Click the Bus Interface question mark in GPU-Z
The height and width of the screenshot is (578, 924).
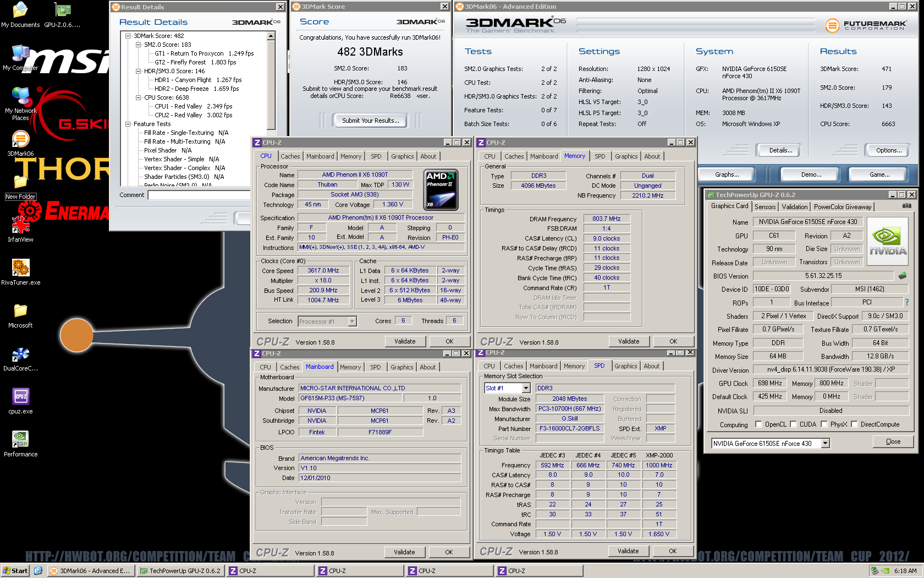[907, 302]
